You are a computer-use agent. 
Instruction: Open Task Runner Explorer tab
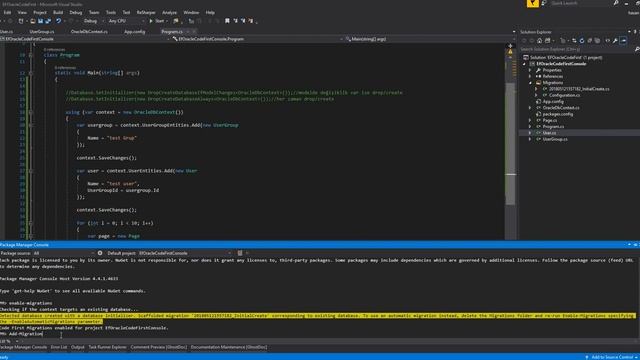(x=107, y=347)
